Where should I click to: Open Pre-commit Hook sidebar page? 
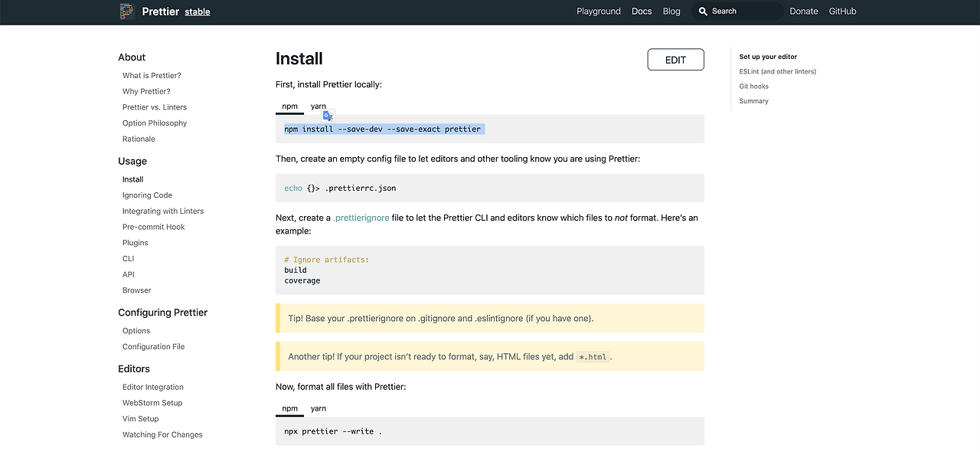(x=154, y=227)
